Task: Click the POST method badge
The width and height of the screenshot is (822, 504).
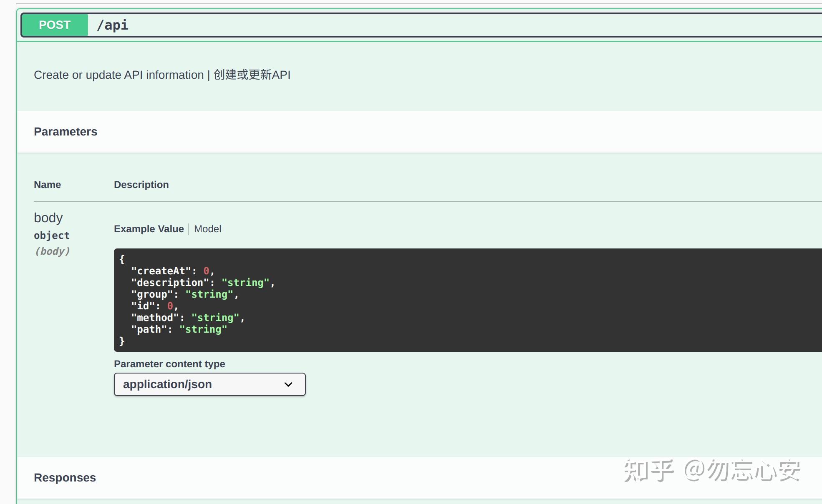Action: 54,25
